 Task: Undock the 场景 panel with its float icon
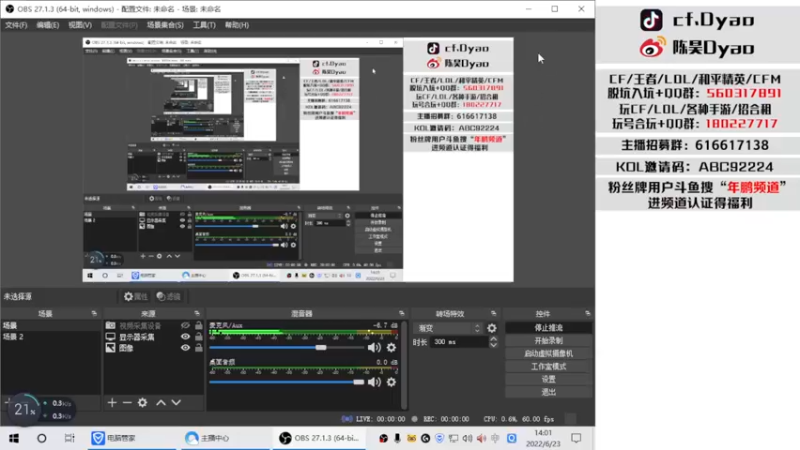tap(94, 313)
